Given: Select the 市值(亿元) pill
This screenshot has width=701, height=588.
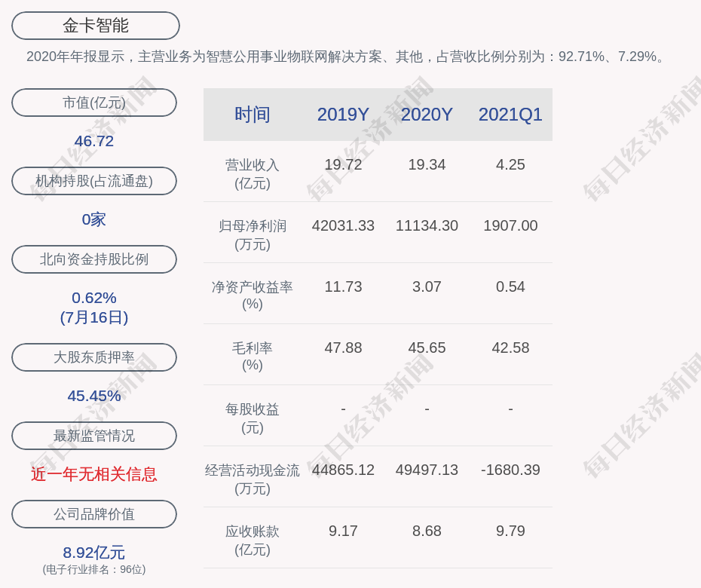Looking at the screenshot, I should pyautogui.click(x=93, y=103).
